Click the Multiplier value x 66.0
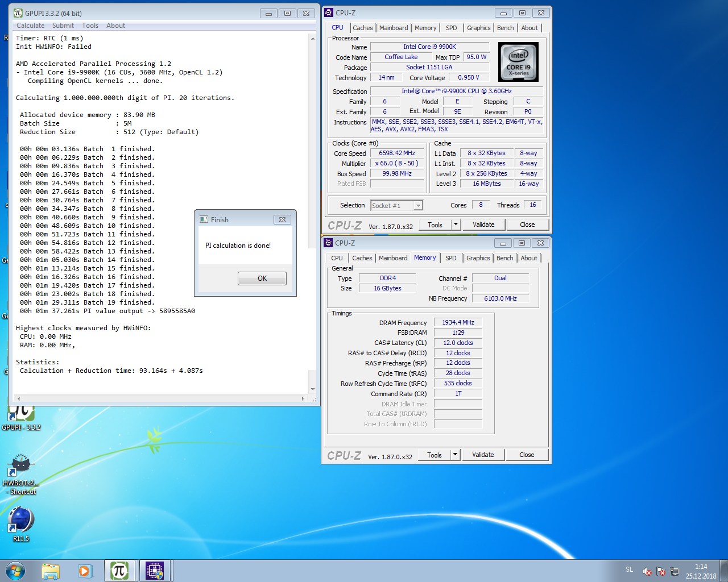 point(397,164)
